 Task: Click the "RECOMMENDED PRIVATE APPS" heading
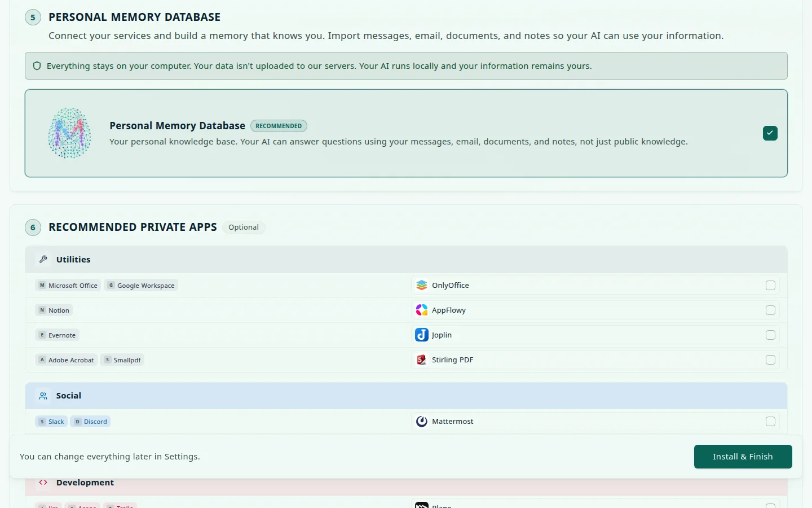[x=133, y=227]
